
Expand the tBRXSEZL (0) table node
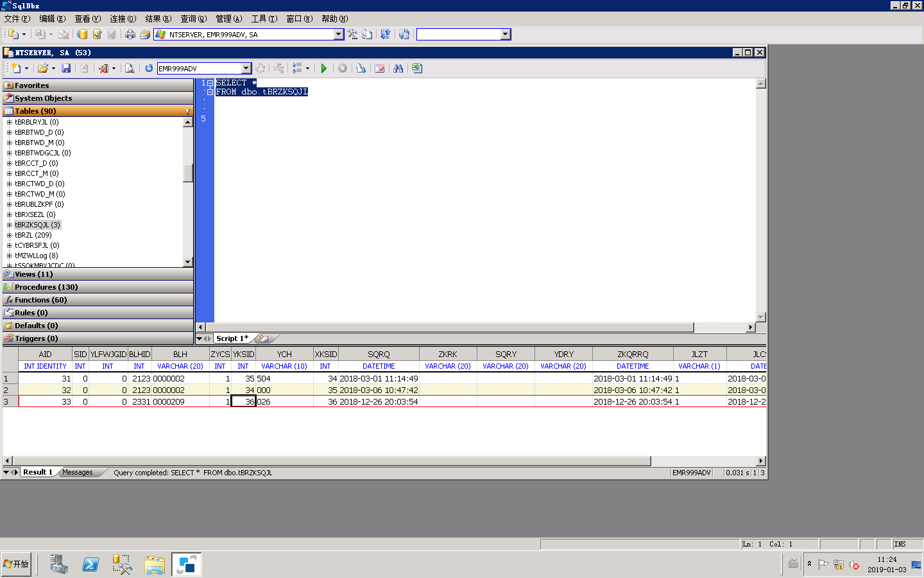9,215
